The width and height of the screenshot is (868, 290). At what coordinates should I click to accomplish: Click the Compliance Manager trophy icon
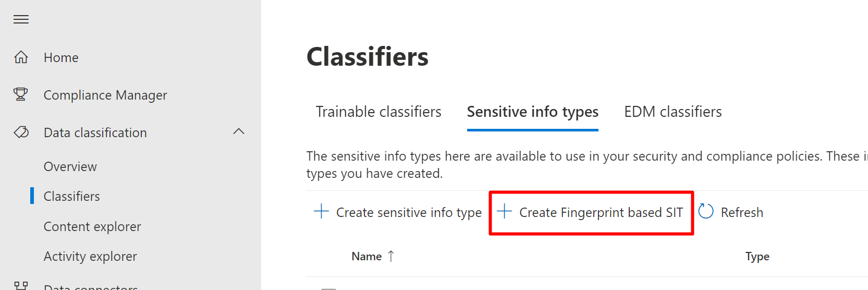coord(21,94)
